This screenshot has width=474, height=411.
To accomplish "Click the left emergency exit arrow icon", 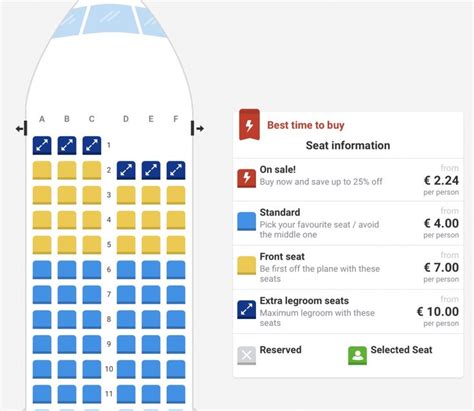I will 22,129.
